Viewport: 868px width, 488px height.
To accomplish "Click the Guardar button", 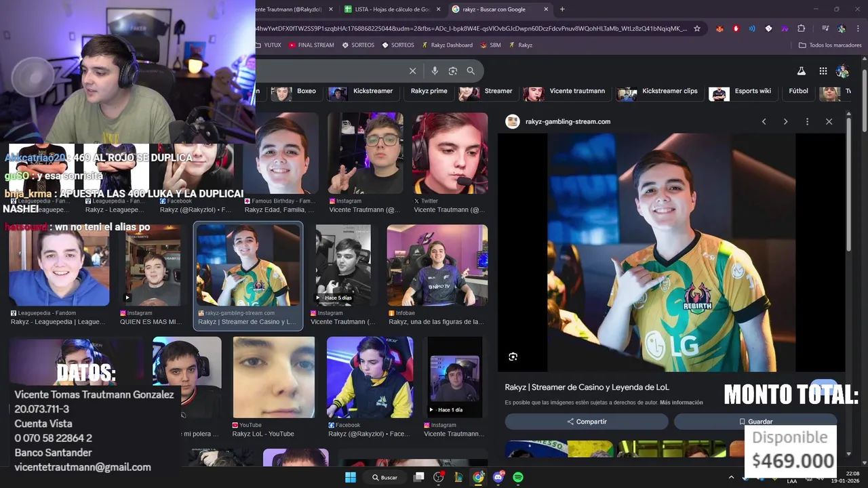I will point(755,422).
